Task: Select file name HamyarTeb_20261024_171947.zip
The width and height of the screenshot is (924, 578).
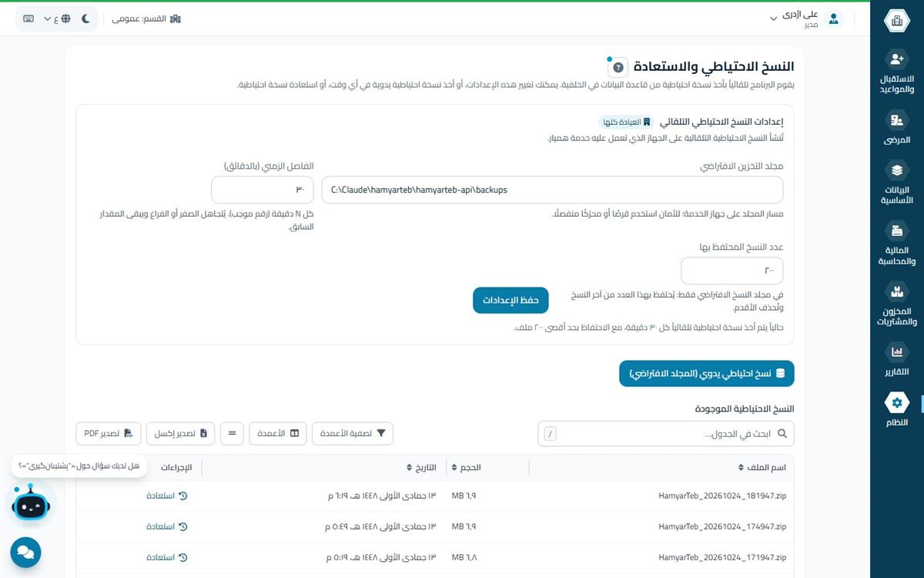Action: tap(722, 557)
